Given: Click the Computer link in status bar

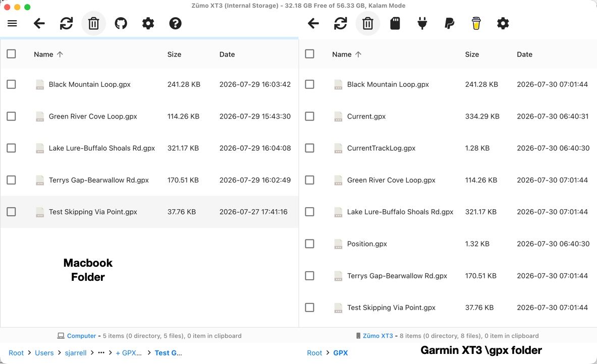Looking at the screenshot, I should (81, 336).
